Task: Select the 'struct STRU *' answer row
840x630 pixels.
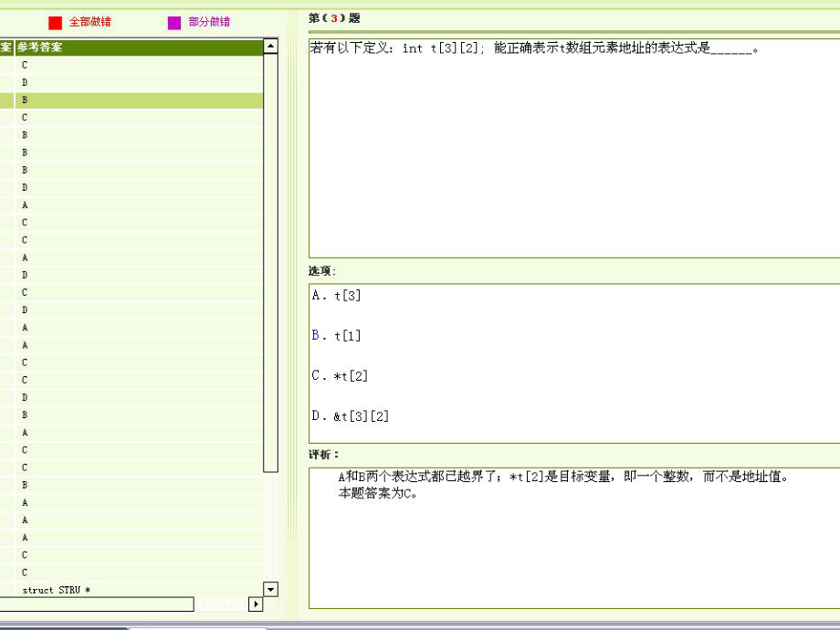Action: point(131,590)
